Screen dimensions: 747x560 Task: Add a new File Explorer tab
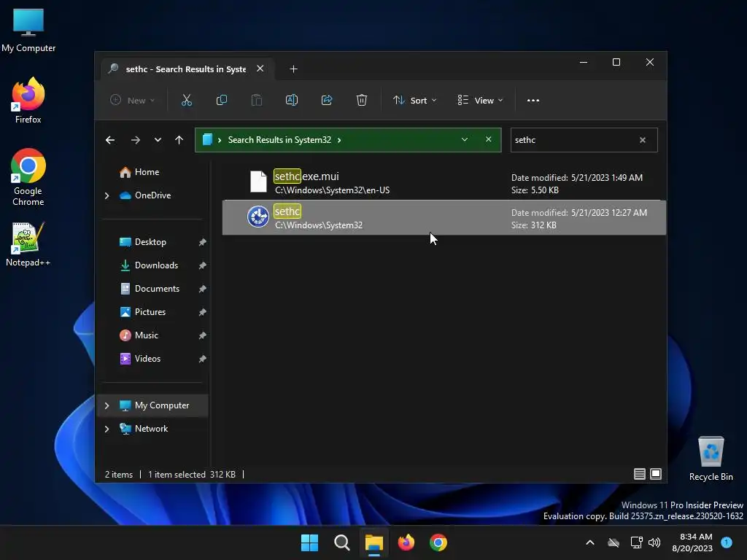pos(293,69)
